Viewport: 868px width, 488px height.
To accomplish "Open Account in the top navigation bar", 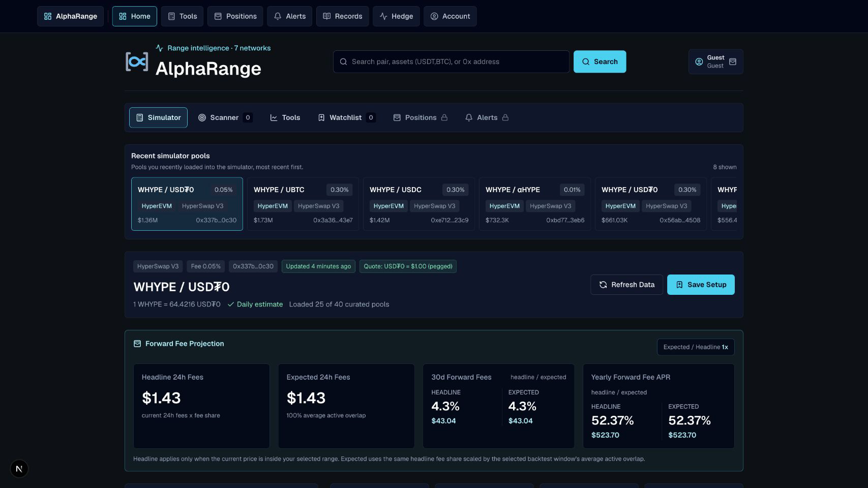I will point(450,16).
